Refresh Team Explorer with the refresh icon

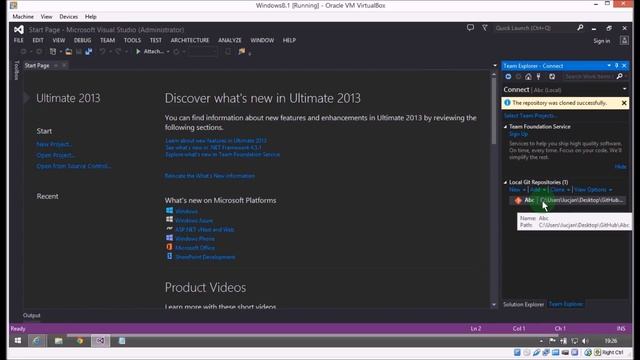coord(552,77)
